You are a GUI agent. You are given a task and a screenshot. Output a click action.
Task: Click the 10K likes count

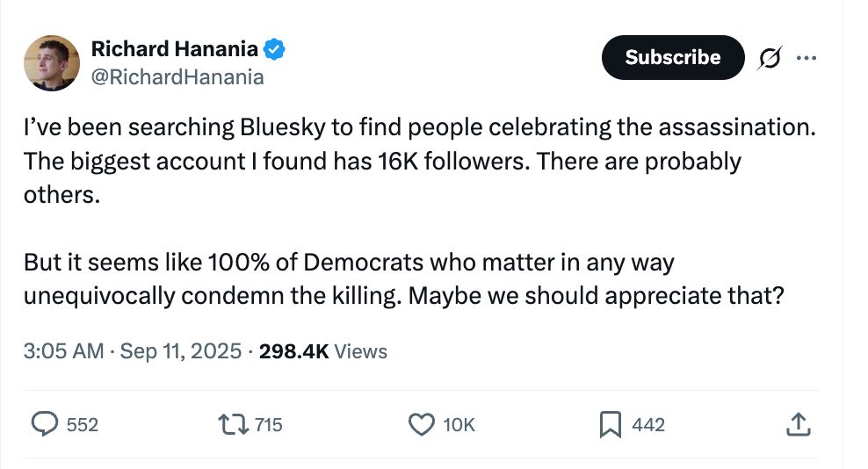[459, 425]
